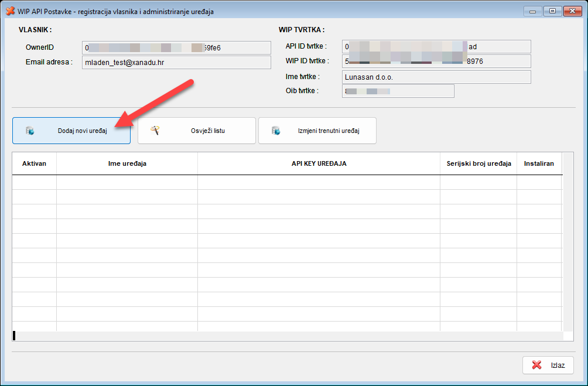
Task: Click the edit icon on Izmjeni trenutni uređaj
Action: [276, 131]
